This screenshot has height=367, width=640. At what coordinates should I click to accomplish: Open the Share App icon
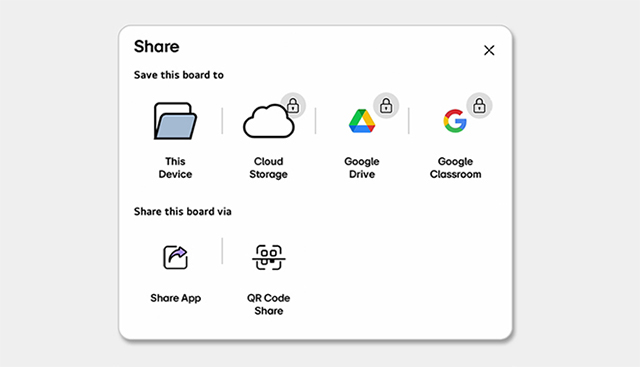coord(176,257)
